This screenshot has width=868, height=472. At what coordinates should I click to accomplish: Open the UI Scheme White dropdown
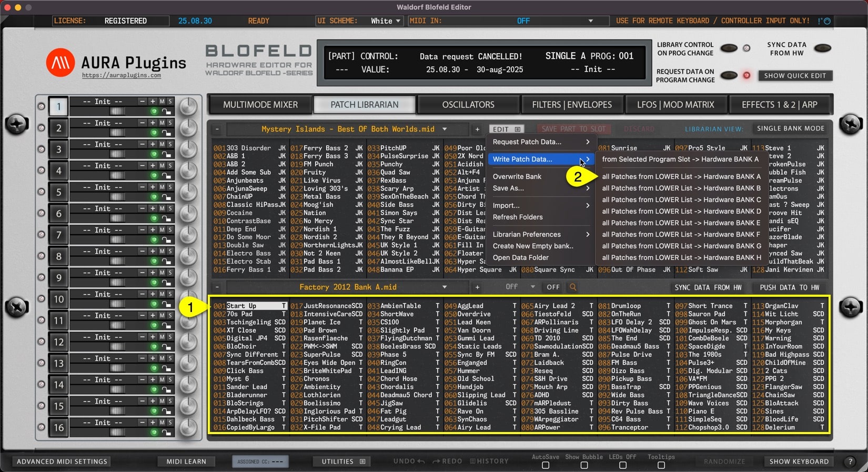coord(386,21)
